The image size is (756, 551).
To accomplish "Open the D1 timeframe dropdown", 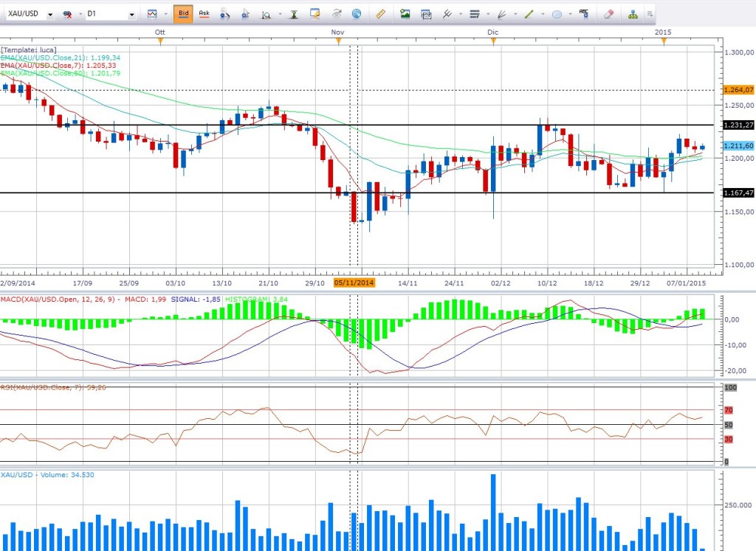I will click(131, 15).
